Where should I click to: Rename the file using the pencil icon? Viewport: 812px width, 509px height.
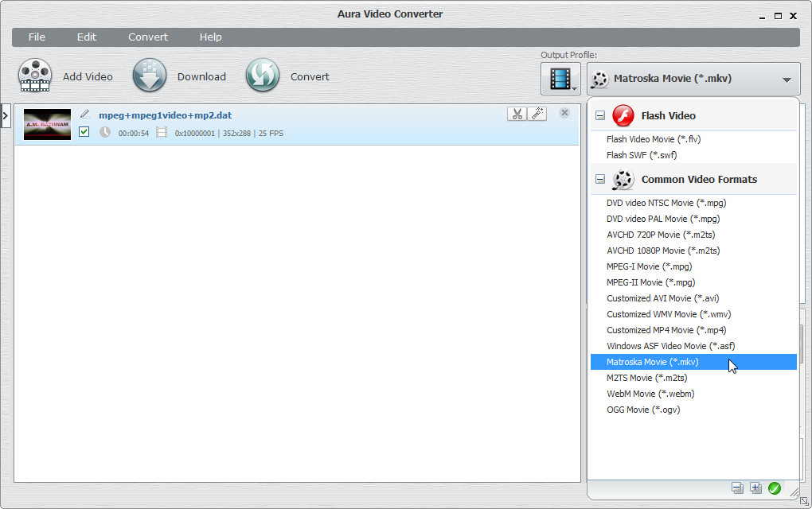(x=85, y=115)
